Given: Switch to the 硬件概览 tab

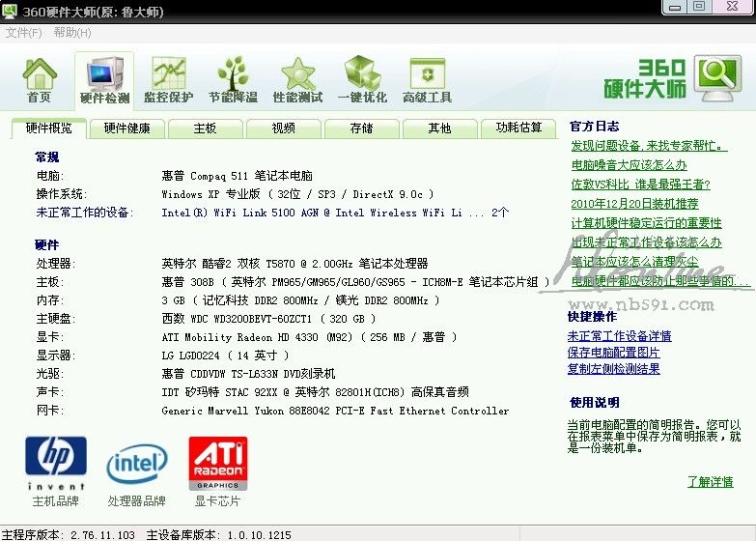Looking at the screenshot, I should point(48,128).
